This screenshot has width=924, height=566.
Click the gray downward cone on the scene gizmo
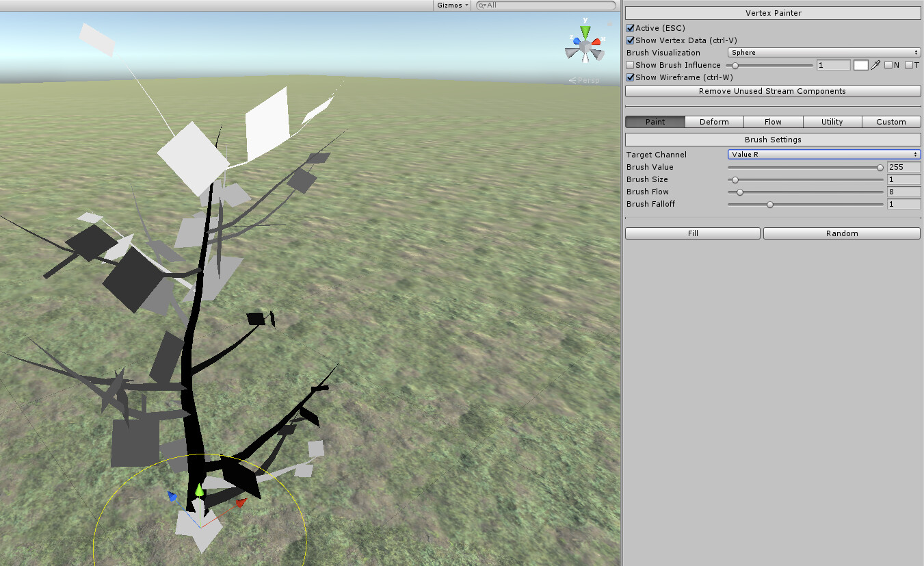coord(585,58)
